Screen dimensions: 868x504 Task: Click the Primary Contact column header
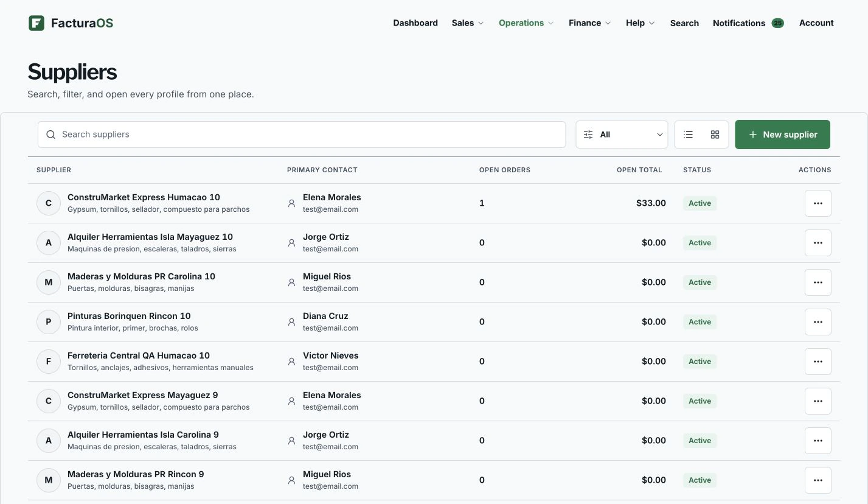[x=322, y=170]
